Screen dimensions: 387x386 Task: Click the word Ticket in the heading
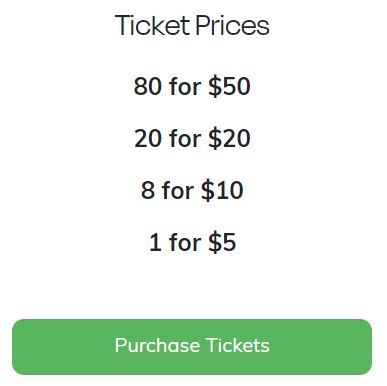[152, 25]
